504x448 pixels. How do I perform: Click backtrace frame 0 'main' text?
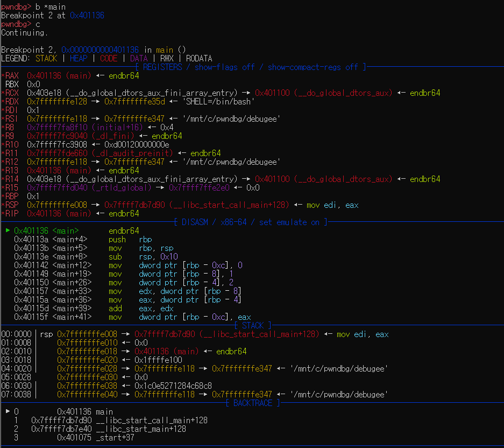(x=104, y=412)
